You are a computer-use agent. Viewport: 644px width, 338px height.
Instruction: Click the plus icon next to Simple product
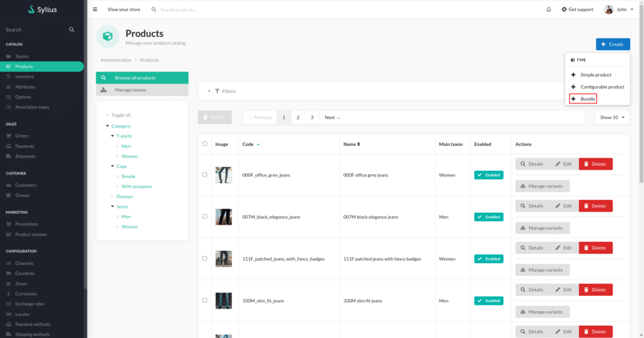tap(574, 75)
